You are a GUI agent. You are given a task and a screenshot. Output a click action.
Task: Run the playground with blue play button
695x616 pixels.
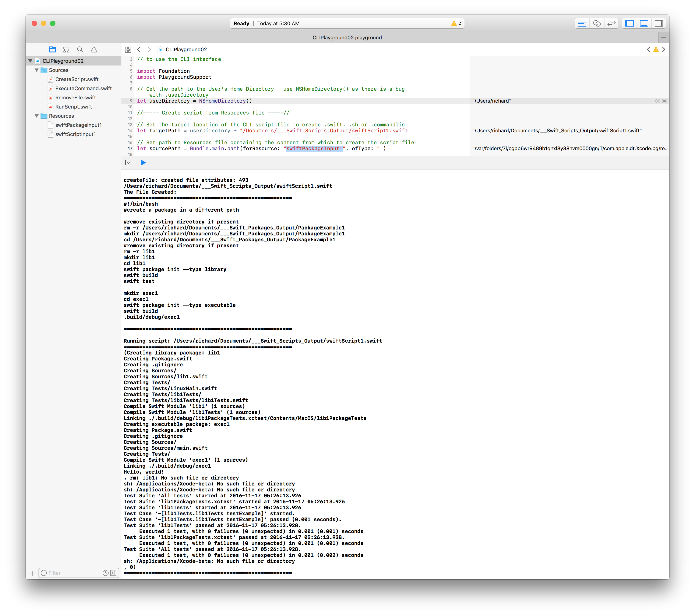point(143,163)
